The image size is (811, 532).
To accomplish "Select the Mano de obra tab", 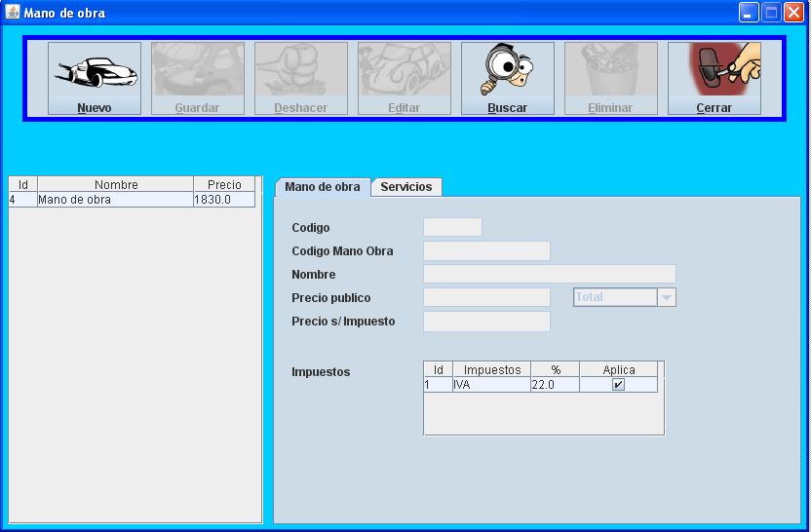I will (322, 187).
